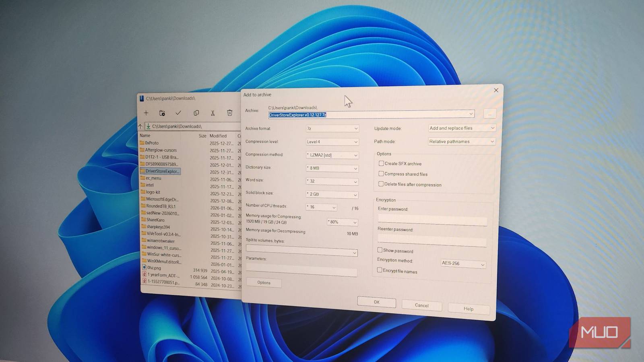The width and height of the screenshot is (644, 362).
Task: Select the Test checkmark toolbar icon
Action: point(179,113)
